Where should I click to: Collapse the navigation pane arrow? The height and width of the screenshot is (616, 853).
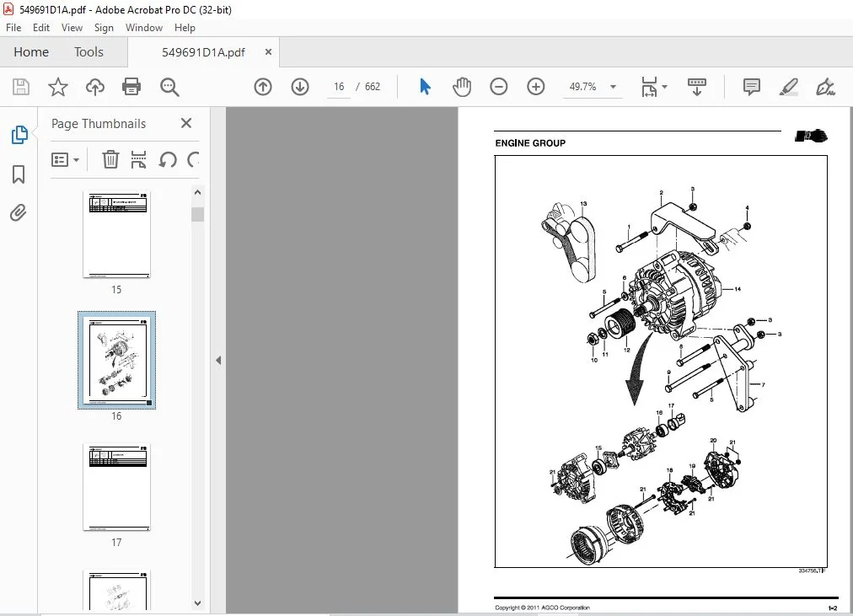tap(218, 360)
